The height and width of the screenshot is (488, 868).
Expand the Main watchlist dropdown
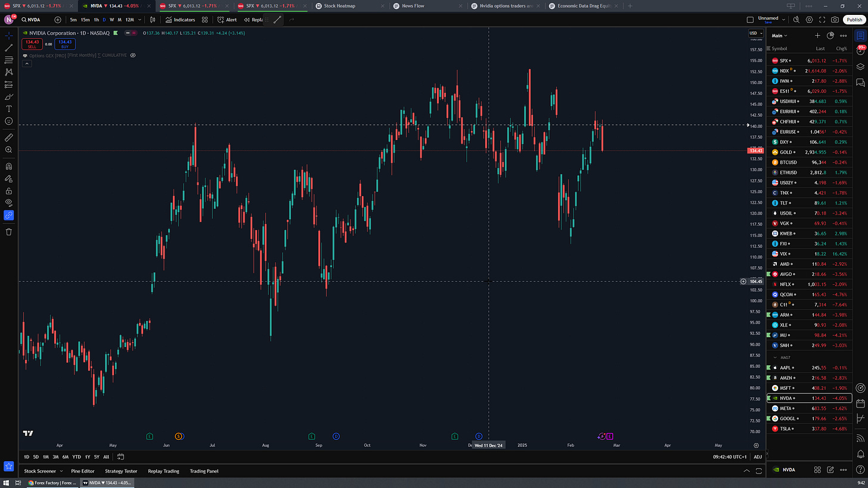point(779,36)
